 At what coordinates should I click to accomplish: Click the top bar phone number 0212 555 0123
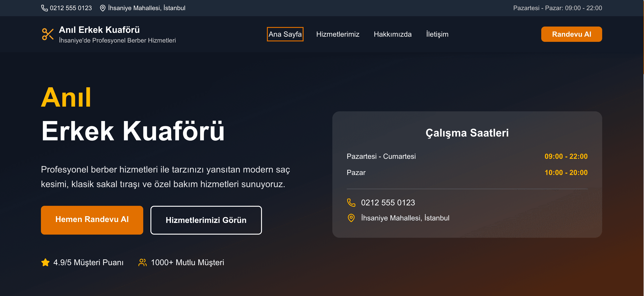[71, 8]
